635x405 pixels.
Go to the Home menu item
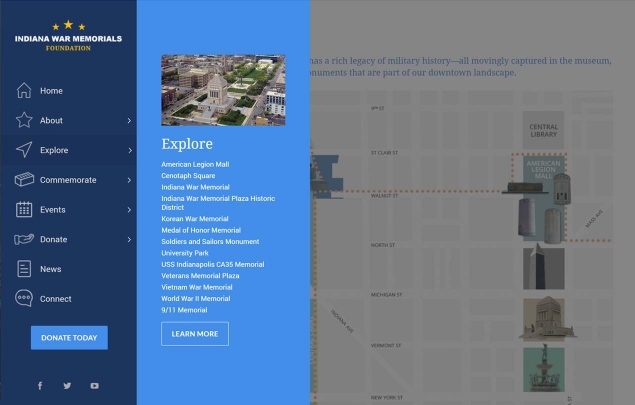68,90
